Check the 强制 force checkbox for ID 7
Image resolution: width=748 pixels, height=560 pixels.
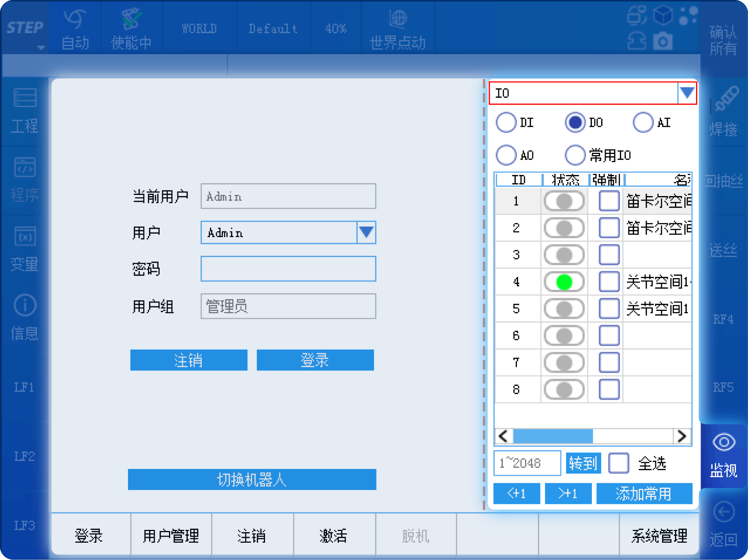click(609, 362)
